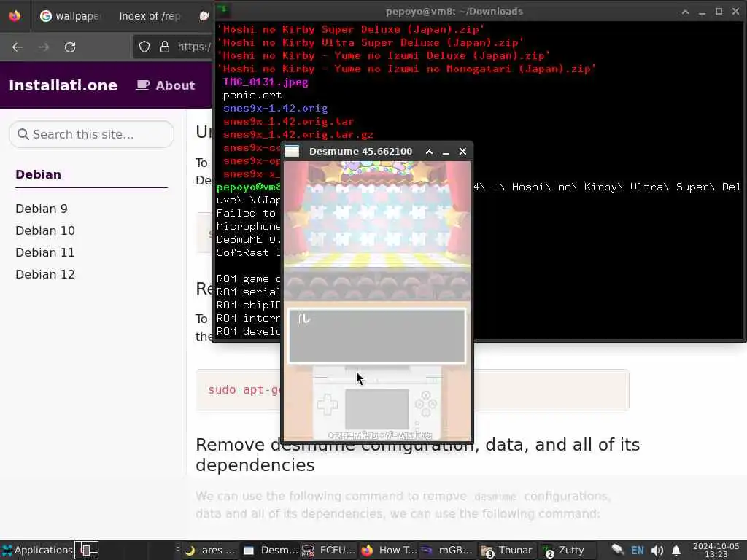
Task: Open the notification bell tray icon
Action: tap(676, 551)
